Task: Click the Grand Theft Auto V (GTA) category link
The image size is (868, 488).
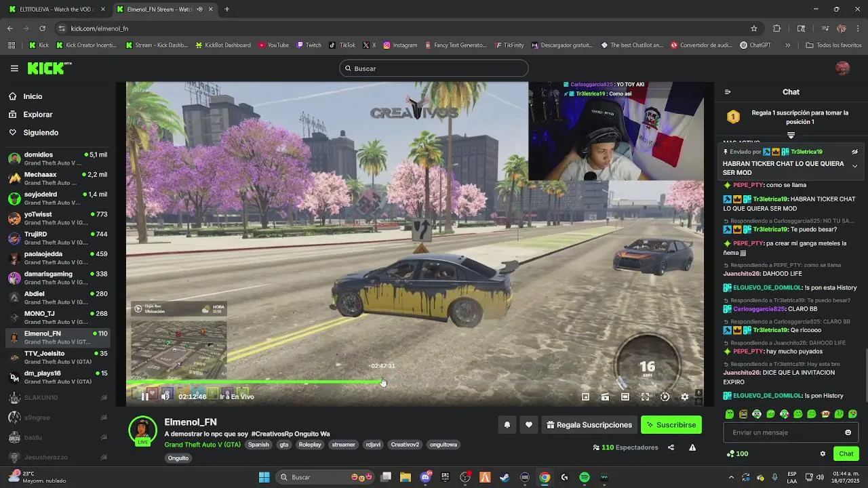Action: 202,445
